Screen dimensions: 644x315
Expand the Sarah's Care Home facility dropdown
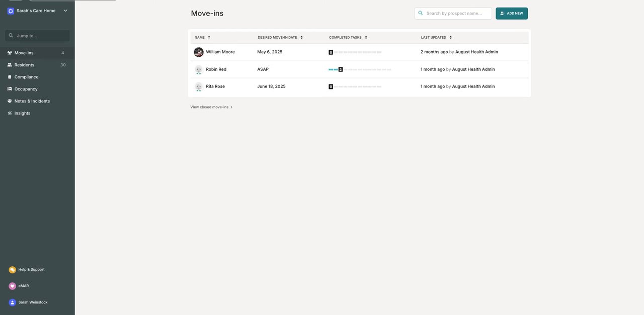tap(65, 11)
